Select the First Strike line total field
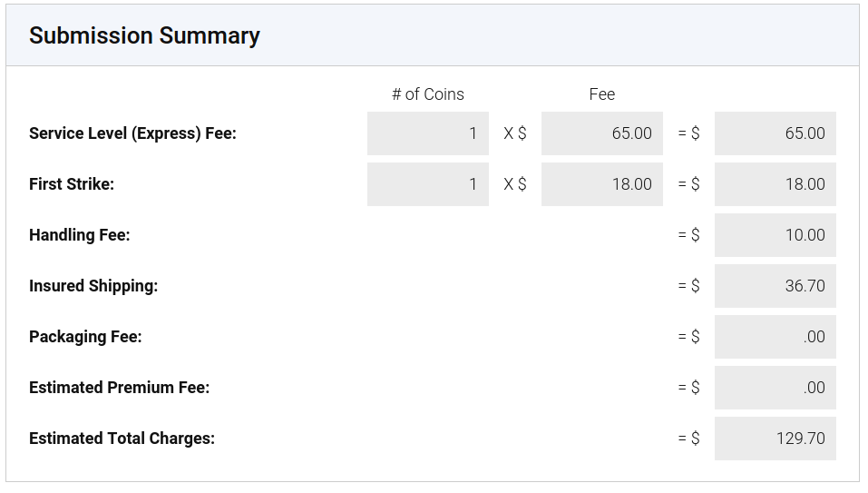This screenshot has height=493, width=868. (775, 184)
